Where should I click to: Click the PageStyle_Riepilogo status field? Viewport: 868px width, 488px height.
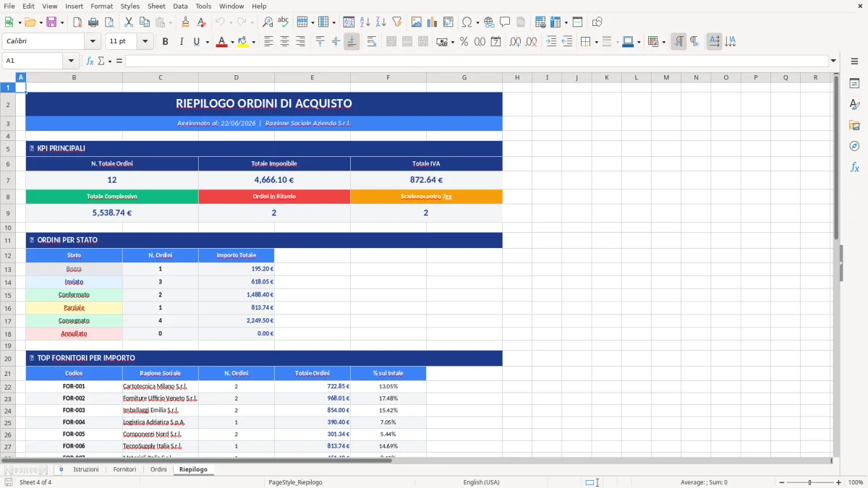click(295, 482)
